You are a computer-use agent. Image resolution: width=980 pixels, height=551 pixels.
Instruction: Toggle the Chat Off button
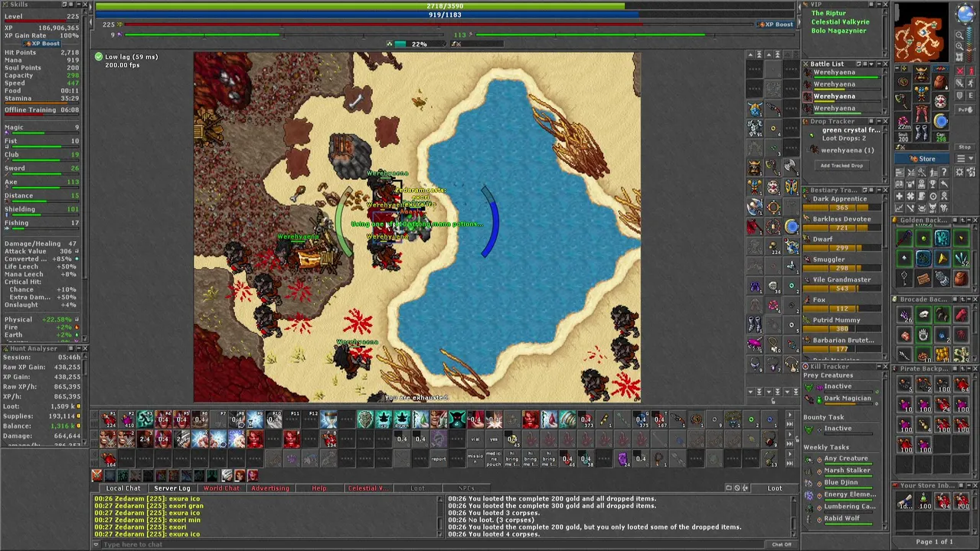[x=781, y=544]
